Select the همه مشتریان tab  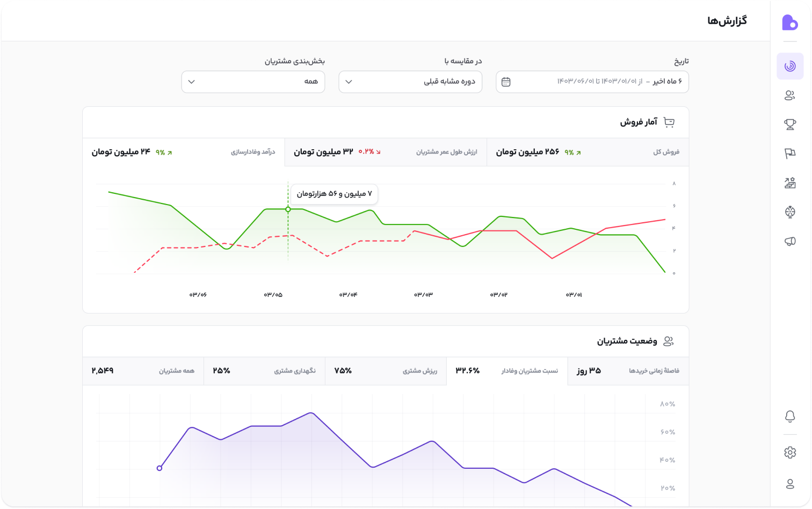143,371
